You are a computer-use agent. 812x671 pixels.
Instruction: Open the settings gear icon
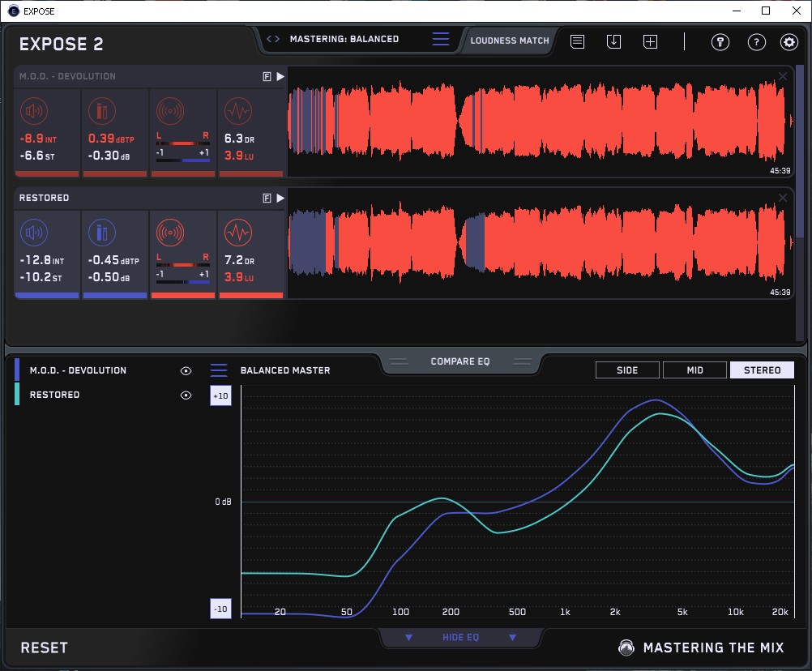(789, 42)
